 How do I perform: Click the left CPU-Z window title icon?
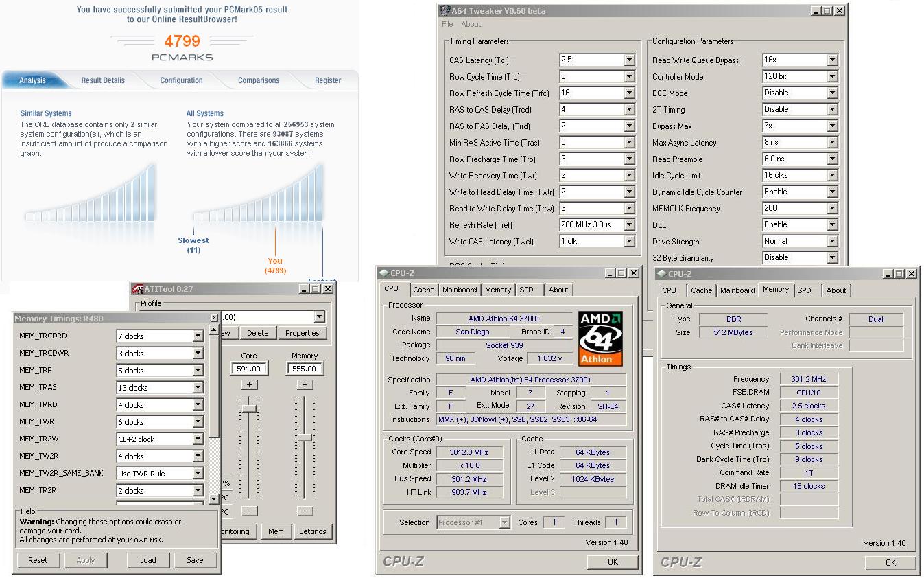(383, 273)
